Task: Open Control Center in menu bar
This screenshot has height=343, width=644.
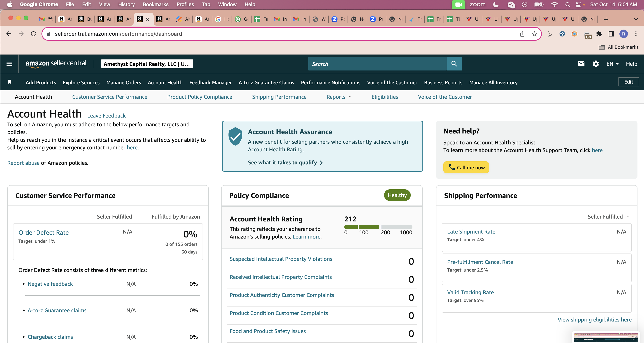Action: click(x=579, y=4)
